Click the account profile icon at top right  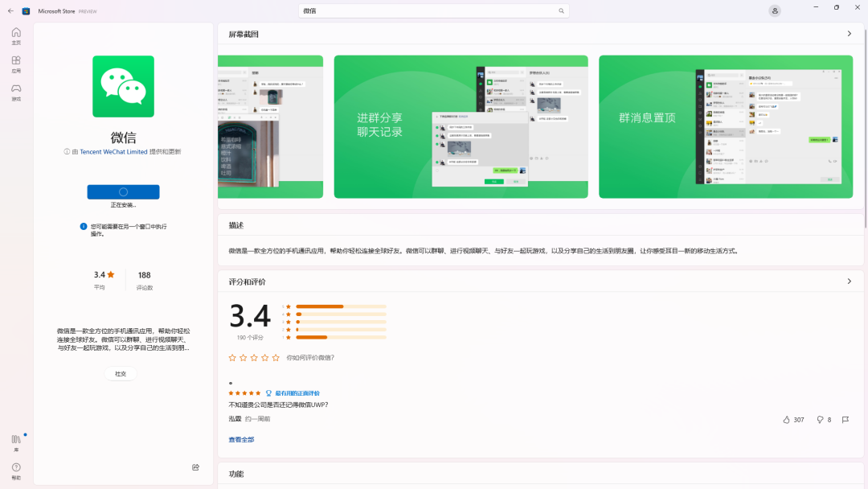tap(774, 10)
